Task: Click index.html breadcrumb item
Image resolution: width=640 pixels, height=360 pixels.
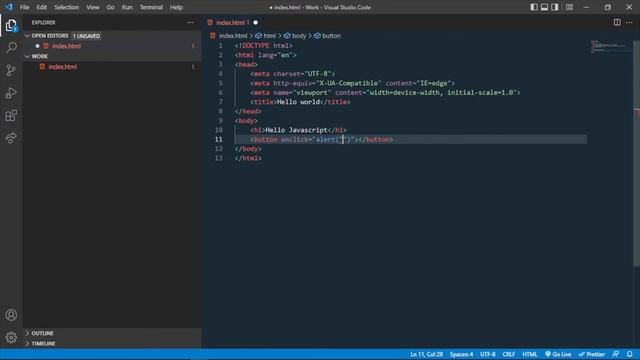Action: coord(233,36)
